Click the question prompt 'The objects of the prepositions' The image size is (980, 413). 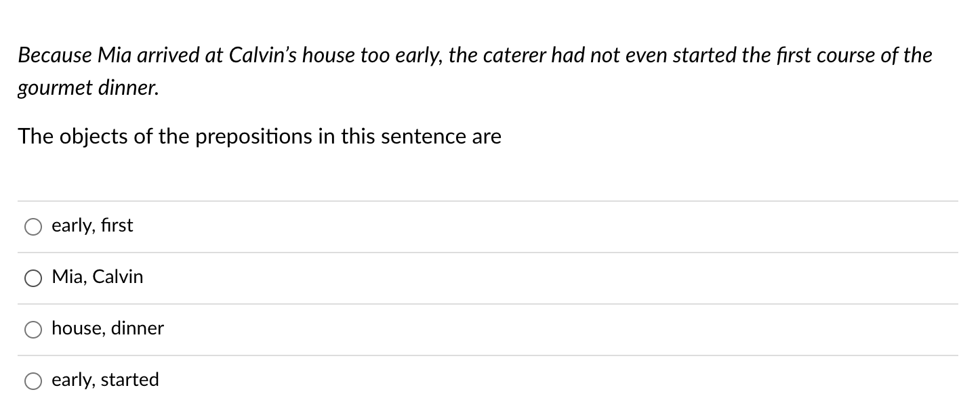(260, 137)
